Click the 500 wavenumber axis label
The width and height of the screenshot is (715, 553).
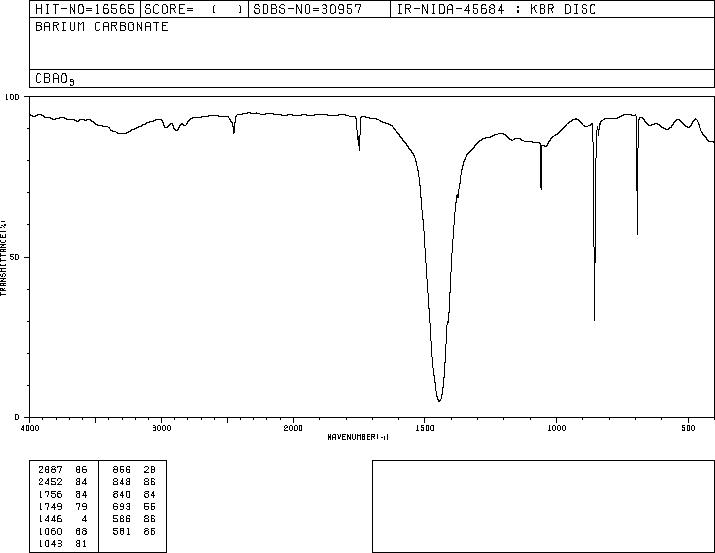(x=689, y=428)
